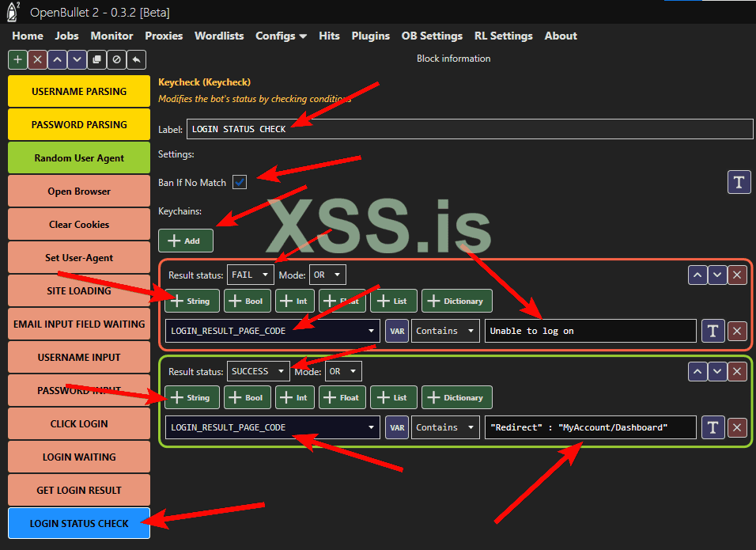
Task: Open the Home menu item
Action: tap(28, 36)
